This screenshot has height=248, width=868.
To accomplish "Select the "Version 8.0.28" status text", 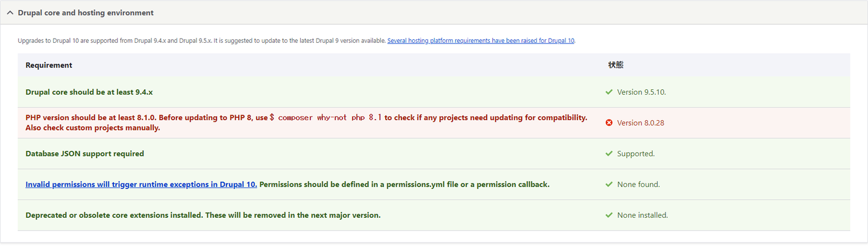I will pyautogui.click(x=640, y=123).
